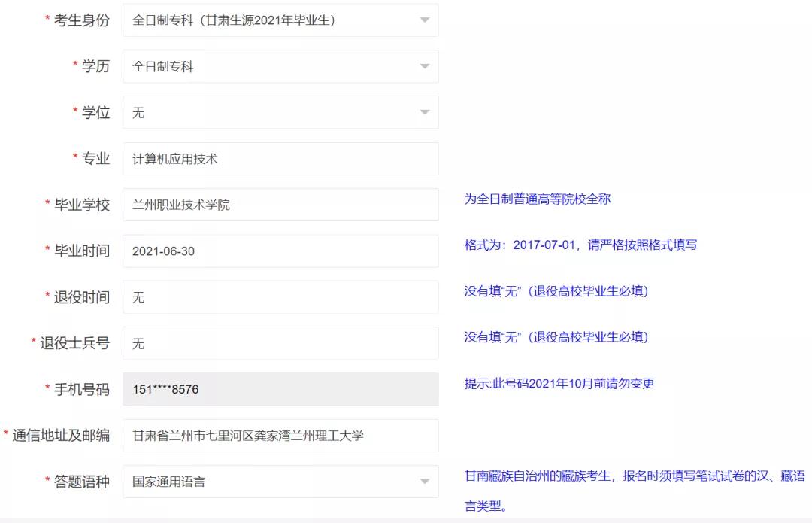Viewport: 812px width, 523px height.
Task: Click the 学历 dropdown arrow
Action: 425,66
